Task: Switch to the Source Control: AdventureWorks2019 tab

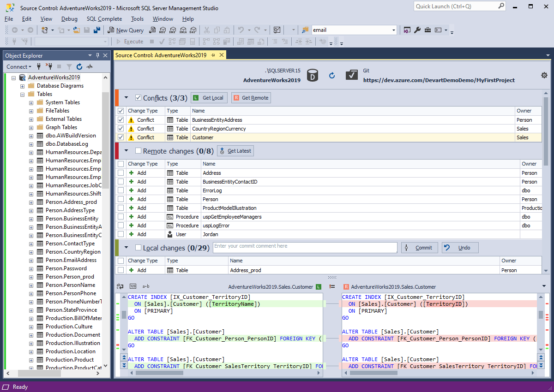Action: tap(162, 54)
